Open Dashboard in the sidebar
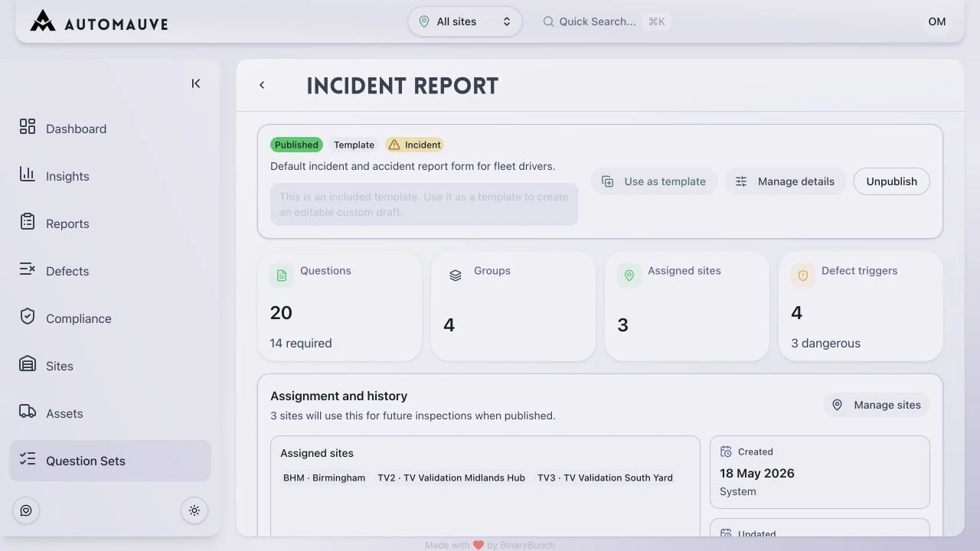Image resolution: width=980 pixels, height=551 pixels. tap(110, 129)
